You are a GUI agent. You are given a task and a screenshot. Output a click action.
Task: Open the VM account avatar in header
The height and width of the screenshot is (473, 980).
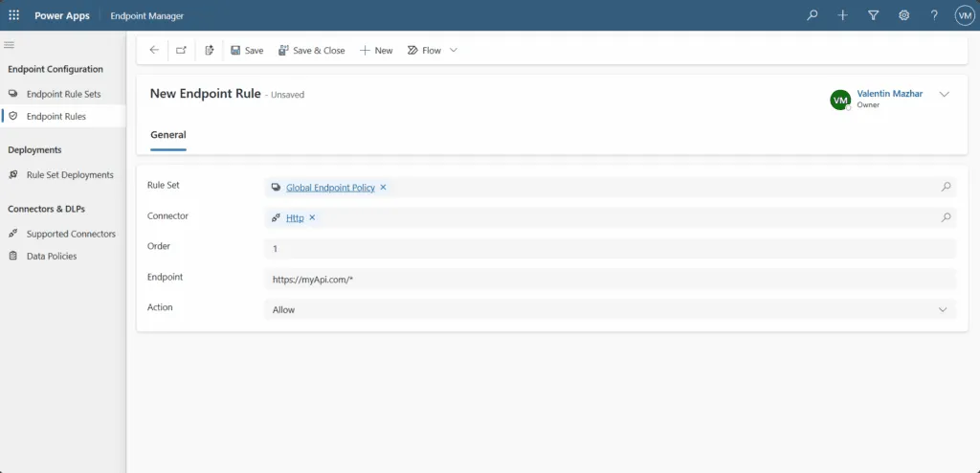tap(965, 15)
